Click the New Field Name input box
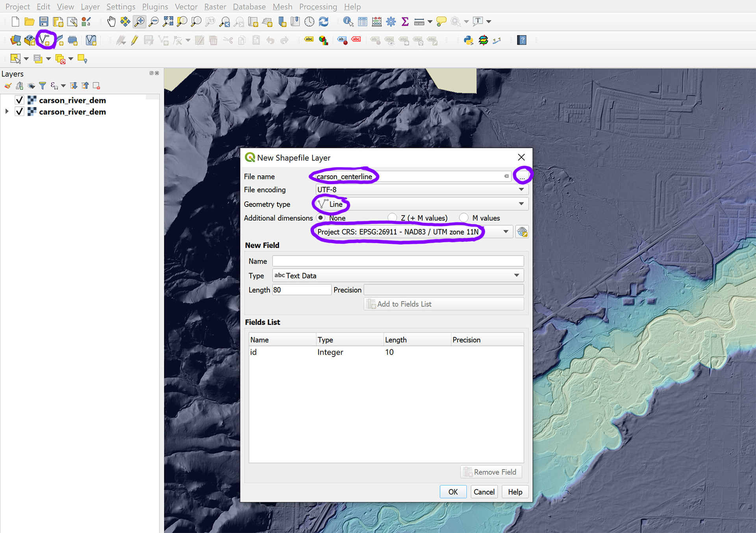The width and height of the screenshot is (756, 533). tap(398, 261)
